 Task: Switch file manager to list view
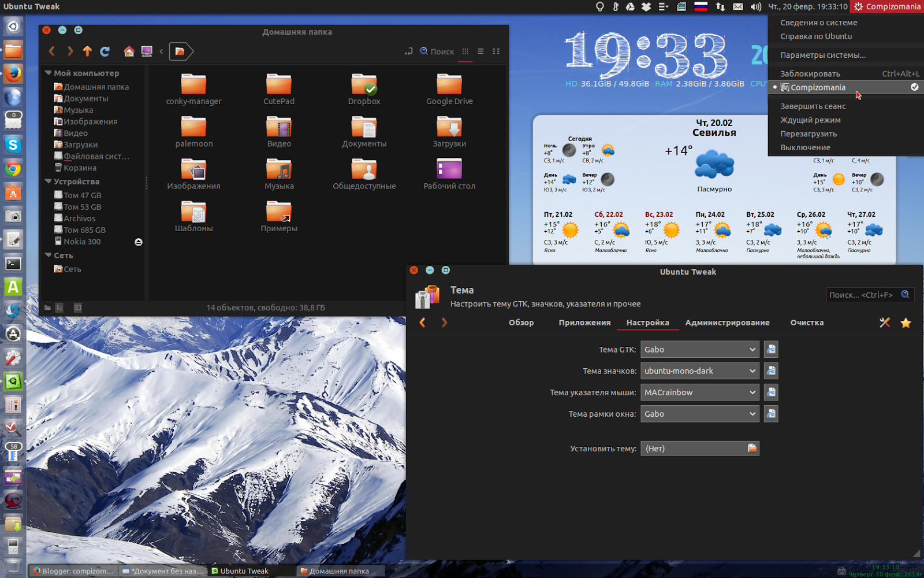coord(480,51)
